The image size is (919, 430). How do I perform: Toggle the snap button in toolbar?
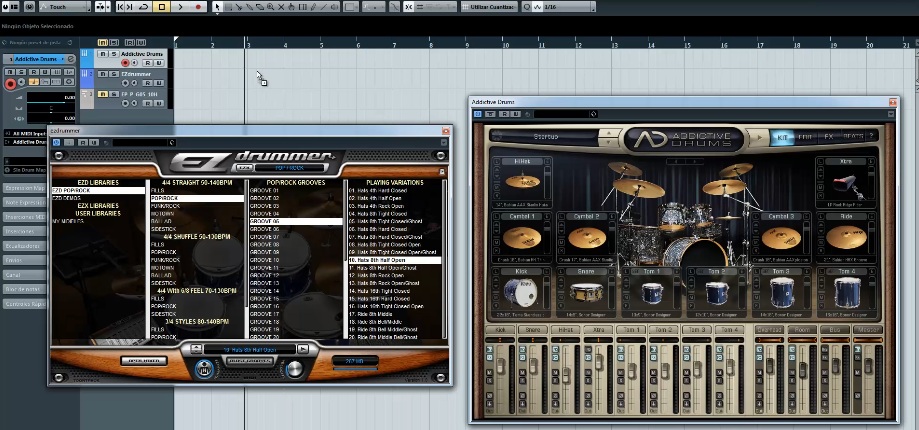pyautogui.click(x=409, y=7)
